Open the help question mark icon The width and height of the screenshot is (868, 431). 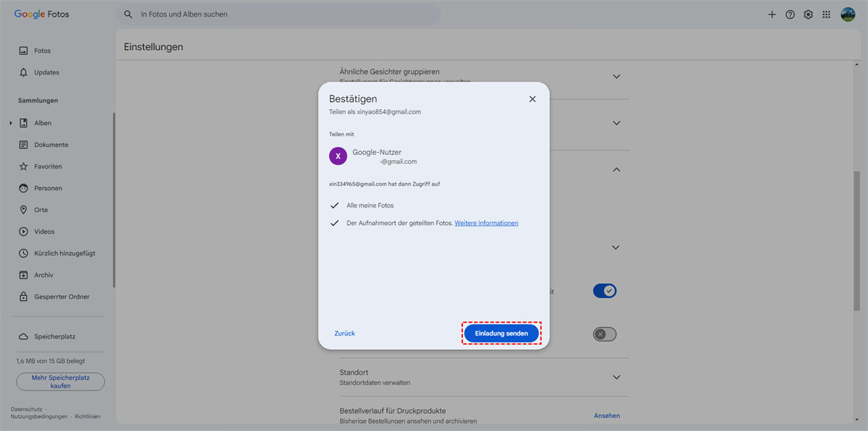tap(790, 14)
